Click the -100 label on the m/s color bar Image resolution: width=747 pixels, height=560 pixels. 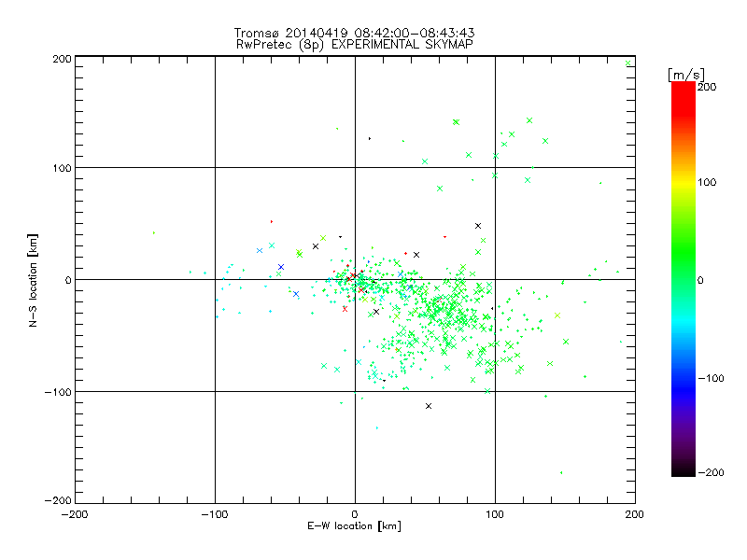coord(711,378)
